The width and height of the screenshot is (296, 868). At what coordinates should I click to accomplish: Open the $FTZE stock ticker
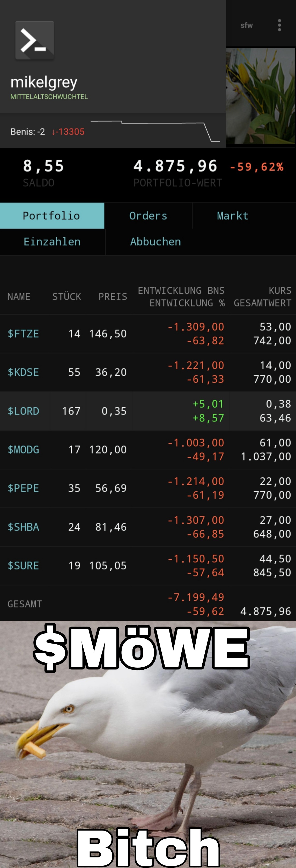pyautogui.click(x=23, y=334)
